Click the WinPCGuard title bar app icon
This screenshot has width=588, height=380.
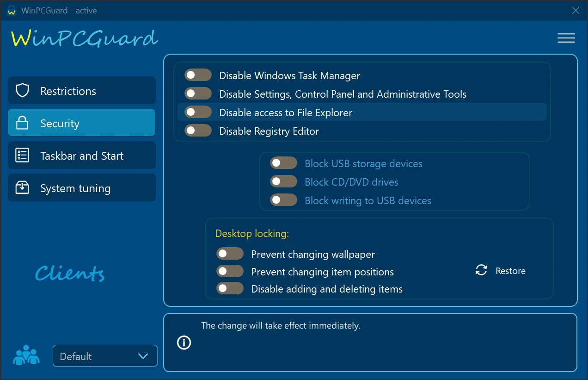[12, 11]
